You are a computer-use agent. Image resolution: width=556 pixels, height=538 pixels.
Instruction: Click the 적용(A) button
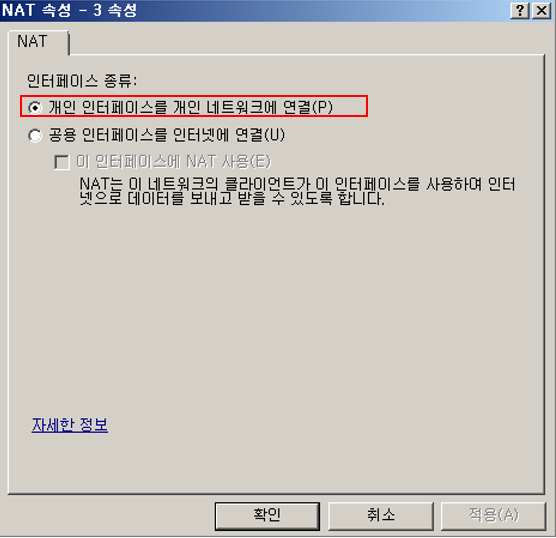point(493,516)
